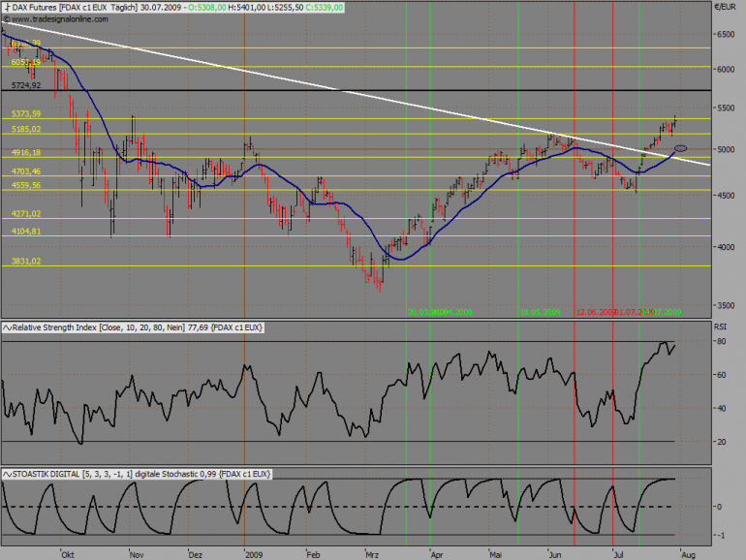This screenshot has height=560, width=746.
Task: Click the open value O:5308,00
Action: [207, 8]
